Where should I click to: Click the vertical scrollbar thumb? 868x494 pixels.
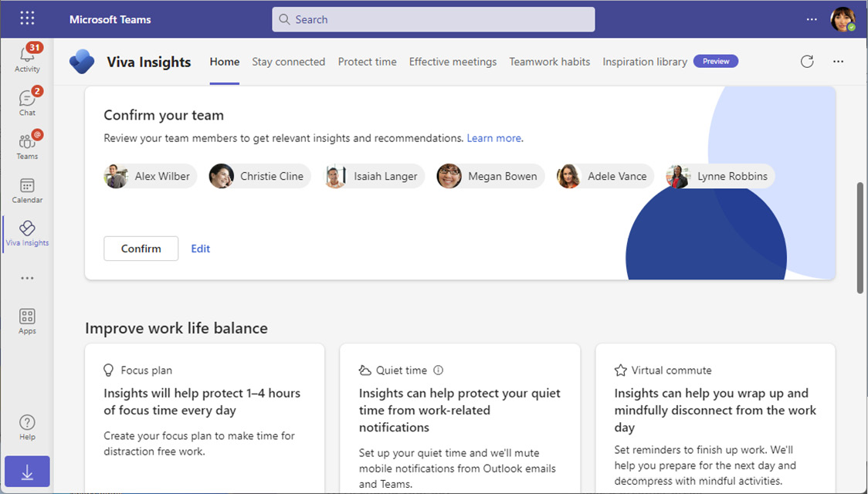[x=860, y=238]
